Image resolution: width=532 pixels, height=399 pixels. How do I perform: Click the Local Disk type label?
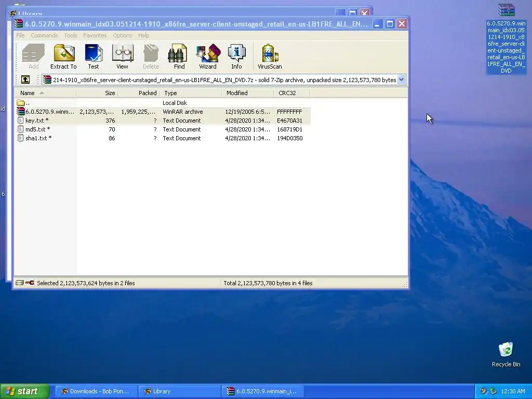[x=175, y=103]
